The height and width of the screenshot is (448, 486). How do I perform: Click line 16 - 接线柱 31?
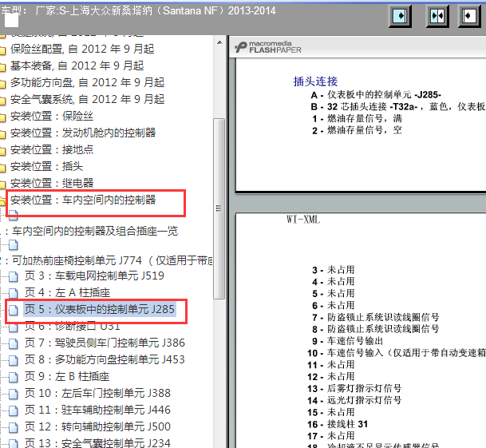tap(338, 424)
